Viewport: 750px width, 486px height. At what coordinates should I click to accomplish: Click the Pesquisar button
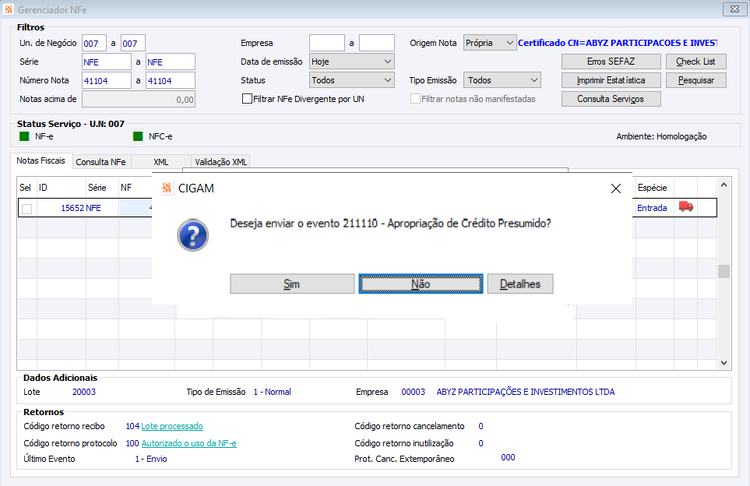click(x=696, y=80)
